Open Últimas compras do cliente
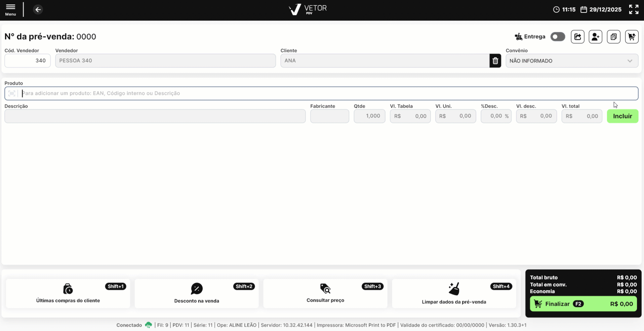This screenshot has width=644, height=331. tap(68, 293)
